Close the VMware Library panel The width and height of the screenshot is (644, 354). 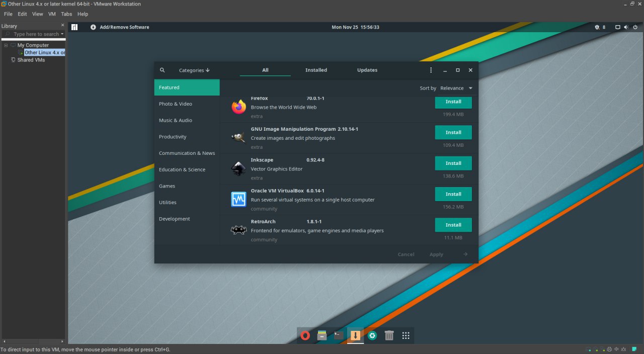click(x=63, y=26)
